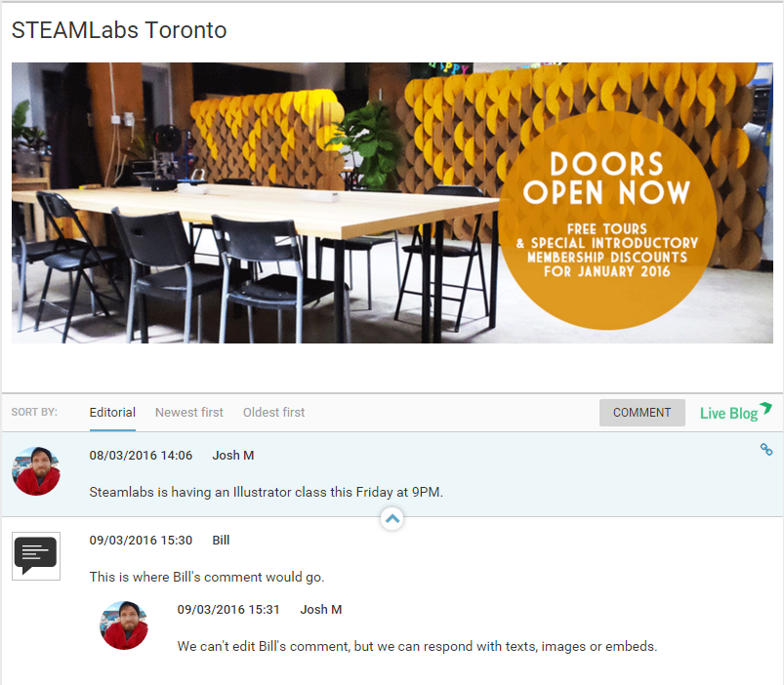Sort posts by Oldest first
784x685 pixels.
(273, 412)
